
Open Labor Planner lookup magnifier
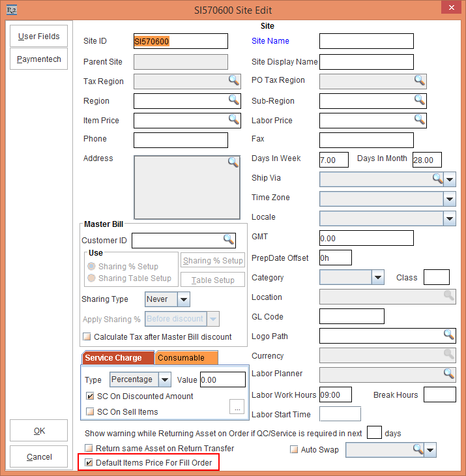(449, 374)
